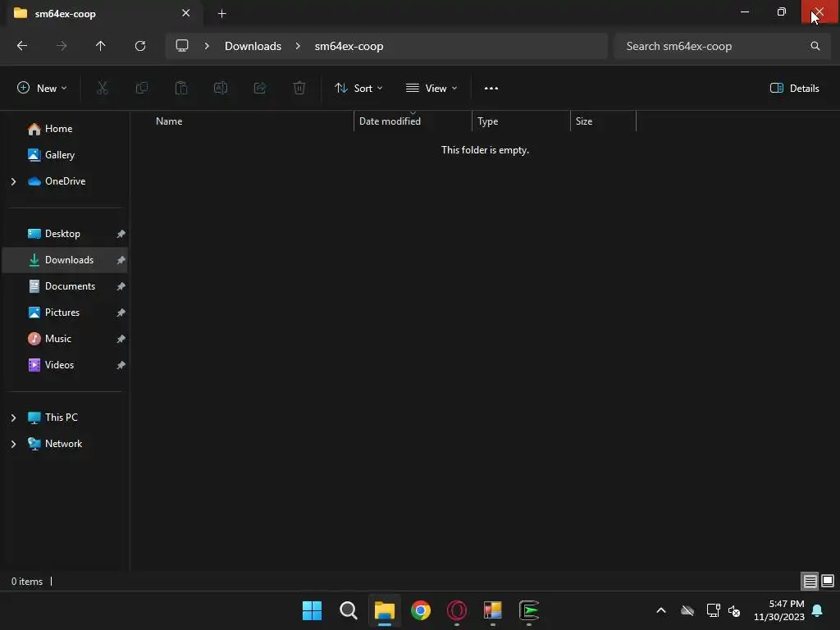840x630 pixels.
Task: Click the Copy icon in toolbar
Action: pos(142,88)
